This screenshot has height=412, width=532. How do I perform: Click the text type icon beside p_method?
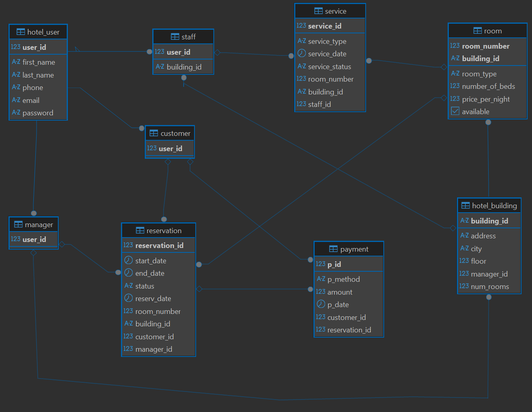321,279
